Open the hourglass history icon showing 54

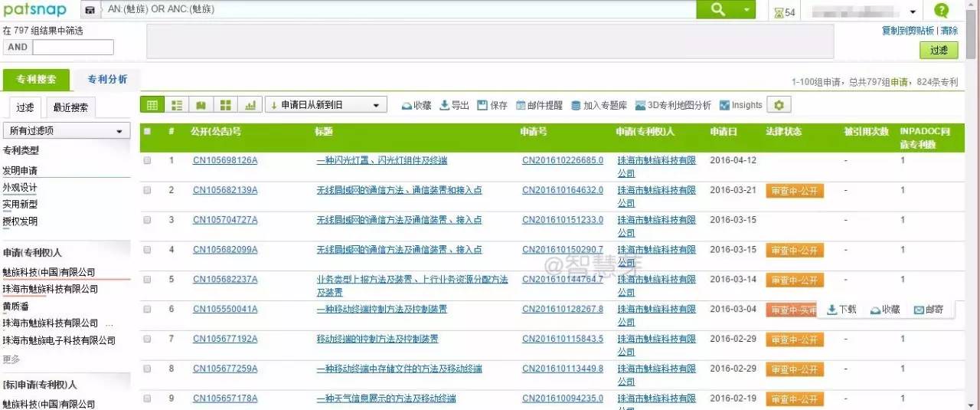pos(785,12)
